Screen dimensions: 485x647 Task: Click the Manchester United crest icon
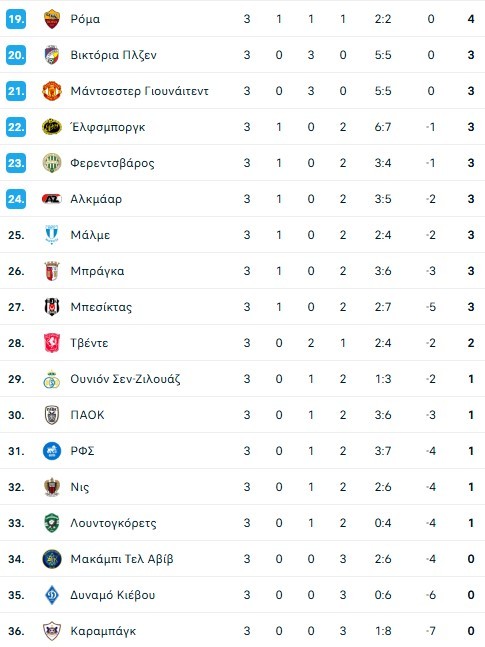point(52,91)
